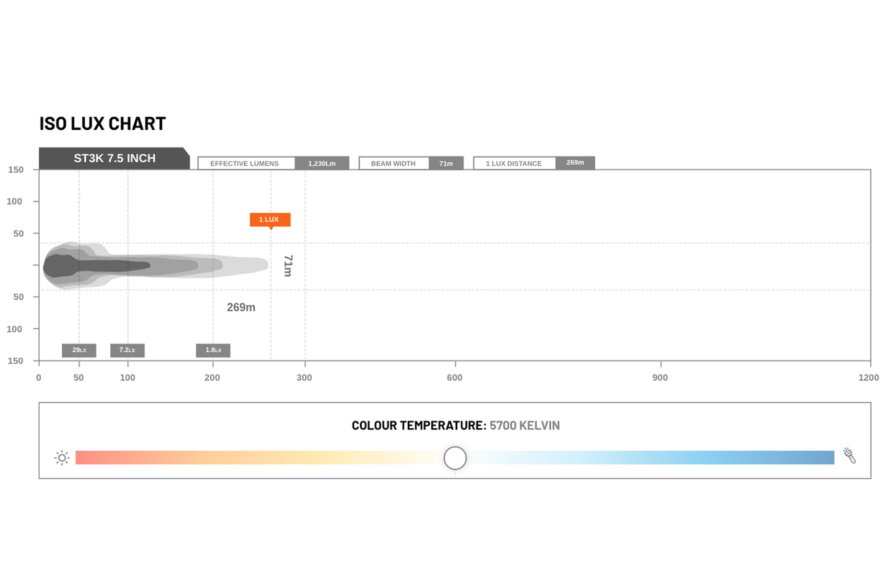Click the flashlight icon beside temperature bar

coord(850,455)
